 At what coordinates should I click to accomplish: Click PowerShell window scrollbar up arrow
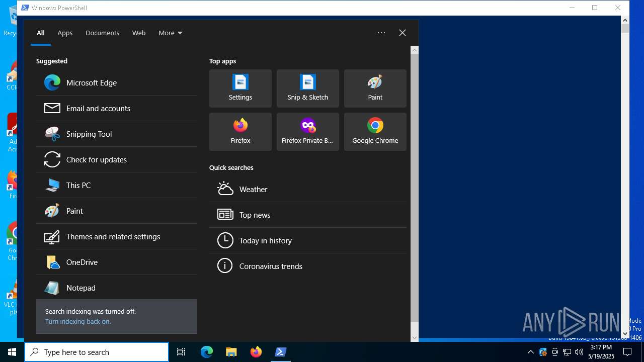(625, 20)
